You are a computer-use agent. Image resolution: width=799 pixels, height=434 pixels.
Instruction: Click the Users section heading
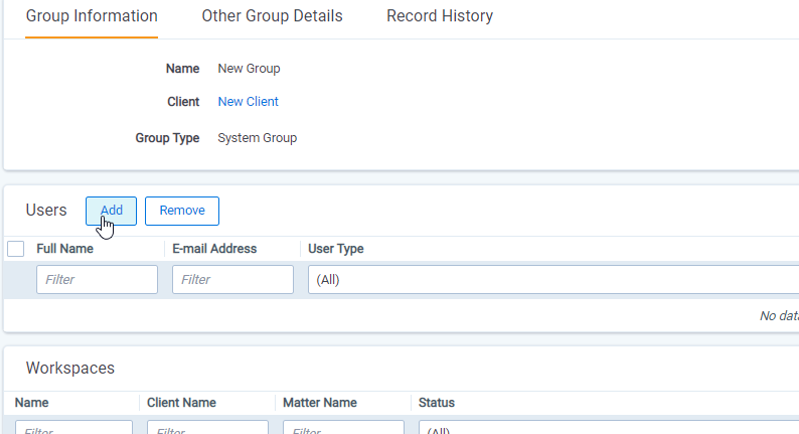(46, 210)
